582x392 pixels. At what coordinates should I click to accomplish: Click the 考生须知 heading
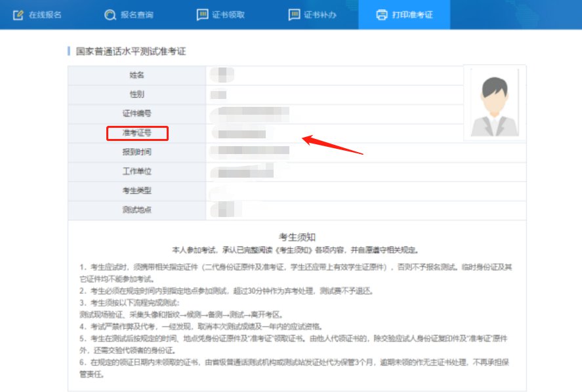point(298,237)
